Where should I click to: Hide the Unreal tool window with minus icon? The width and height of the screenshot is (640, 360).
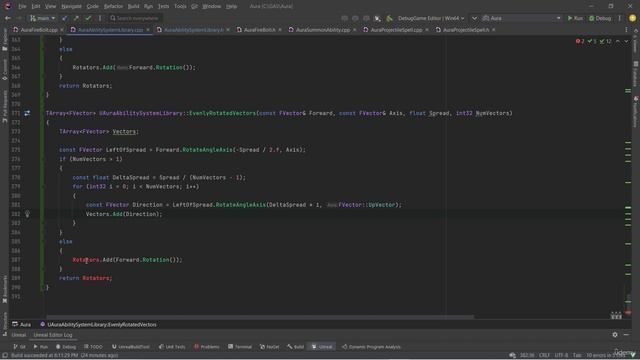[x=626, y=335]
